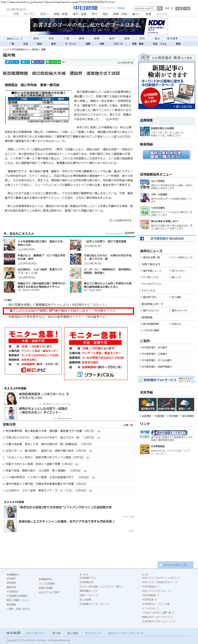The image size is (198, 644).
Task: Open 社説・コラム category tab
Action: (x=159, y=44)
